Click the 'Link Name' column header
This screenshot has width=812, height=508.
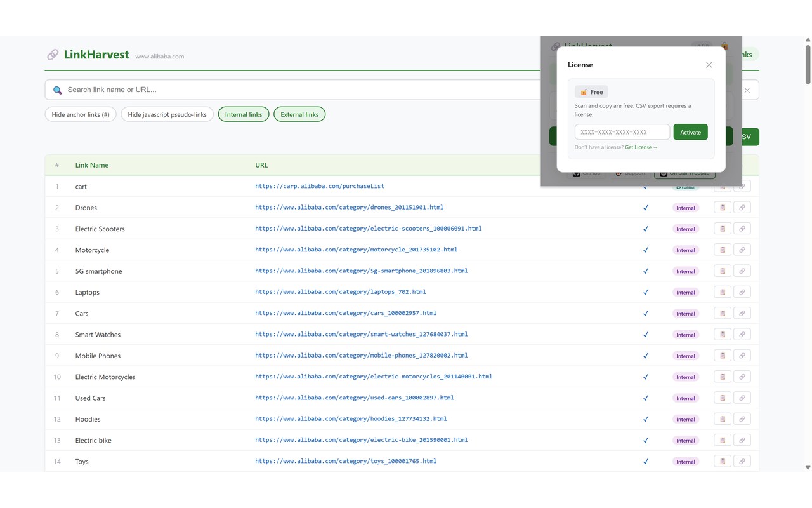point(92,165)
